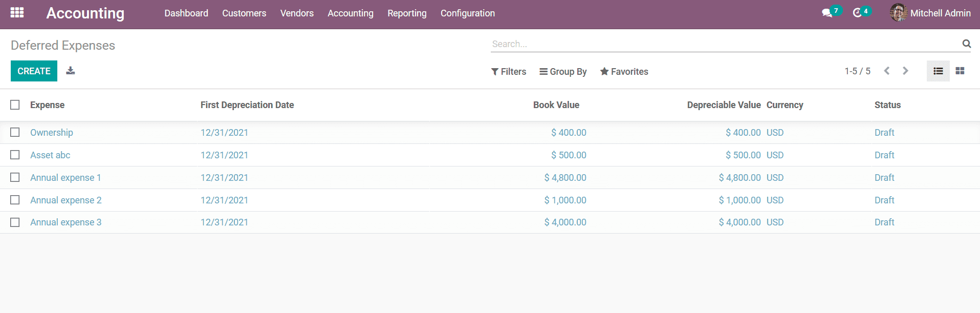Open the Annual expense 1 record
Image resolution: width=980 pixels, height=313 pixels.
point(66,178)
